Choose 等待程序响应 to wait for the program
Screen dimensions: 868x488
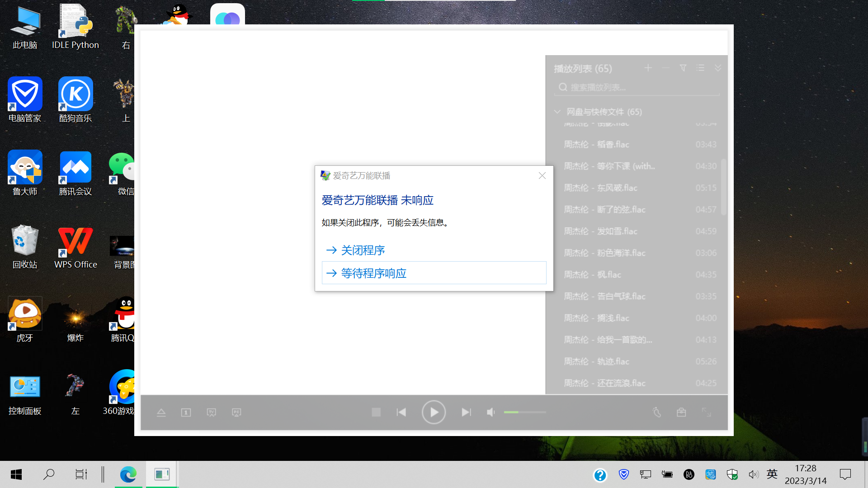click(x=434, y=273)
